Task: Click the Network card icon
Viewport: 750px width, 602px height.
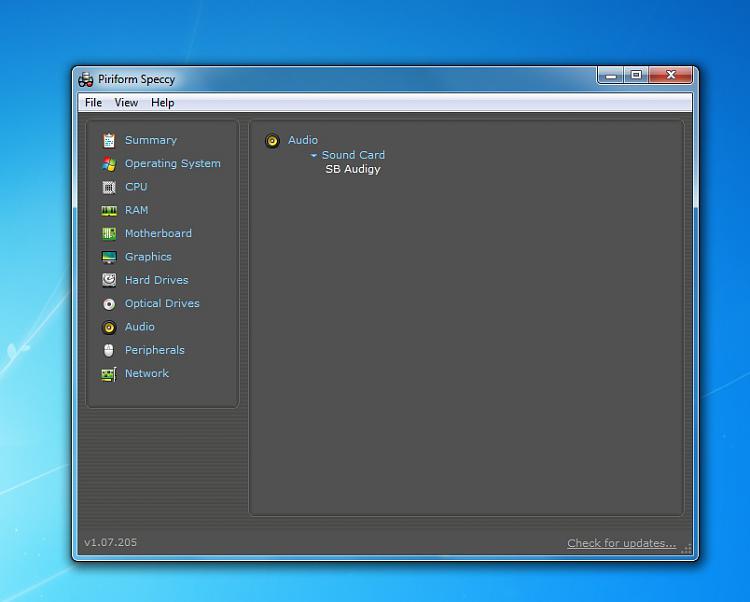Action: tap(109, 374)
